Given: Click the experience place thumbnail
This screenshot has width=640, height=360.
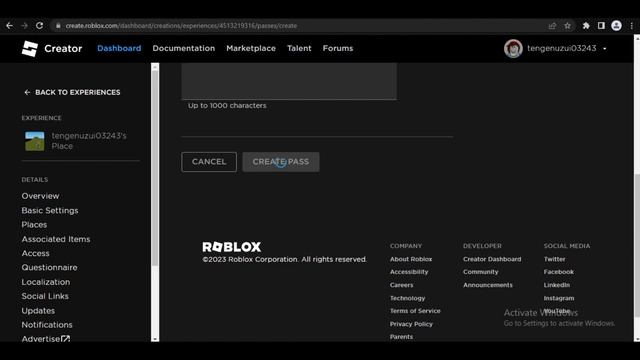Looking at the screenshot, I should point(35,141).
